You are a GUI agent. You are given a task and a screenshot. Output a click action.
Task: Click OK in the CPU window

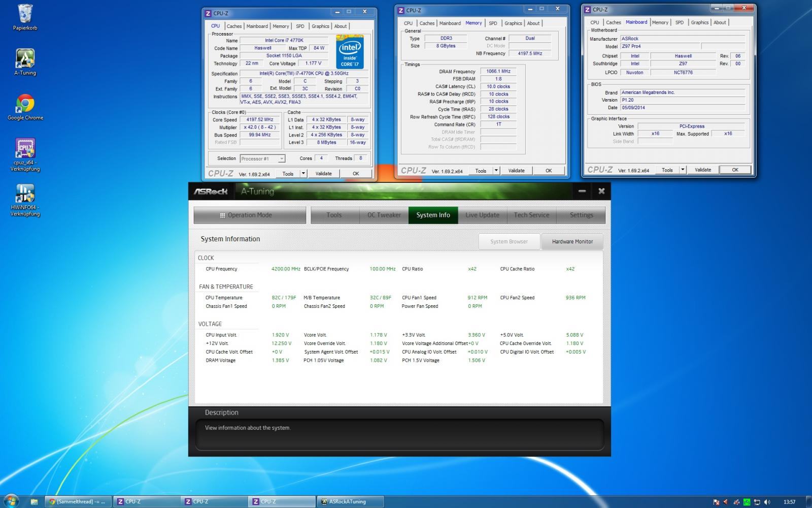tap(356, 173)
